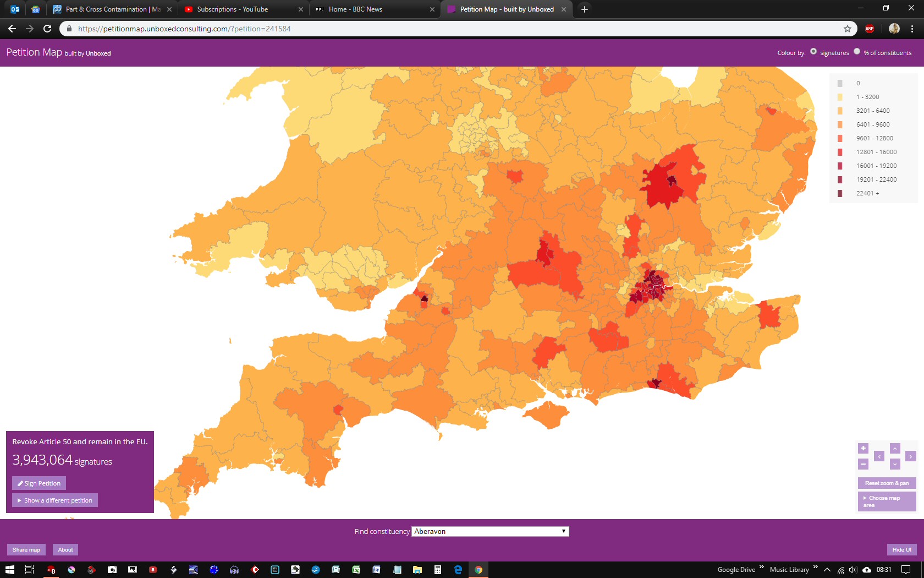Open the Adblock Plus extension icon
Image resolution: width=924 pixels, height=578 pixels.
tap(870, 29)
